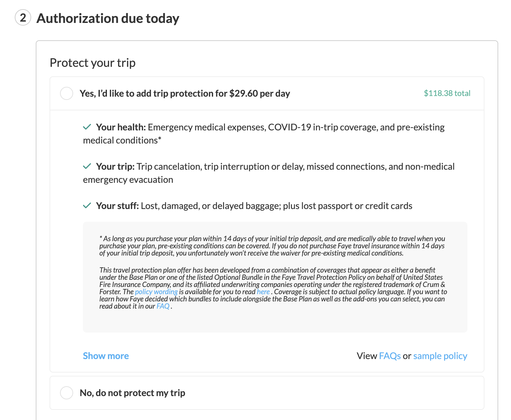This screenshot has width=511, height=420.
Task: Click the "No, do not protect my trip" text
Action: pos(133,392)
